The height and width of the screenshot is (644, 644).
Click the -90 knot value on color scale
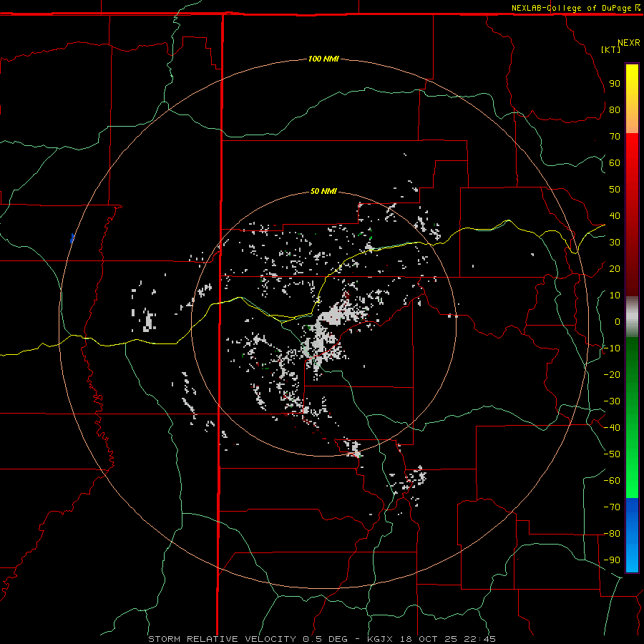click(x=612, y=560)
